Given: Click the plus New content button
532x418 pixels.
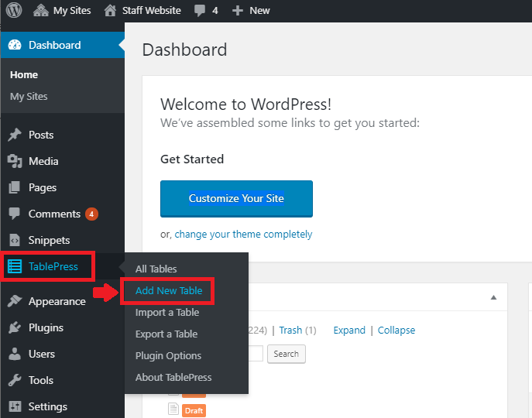Looking at the screenshot, I should point(251,11).
